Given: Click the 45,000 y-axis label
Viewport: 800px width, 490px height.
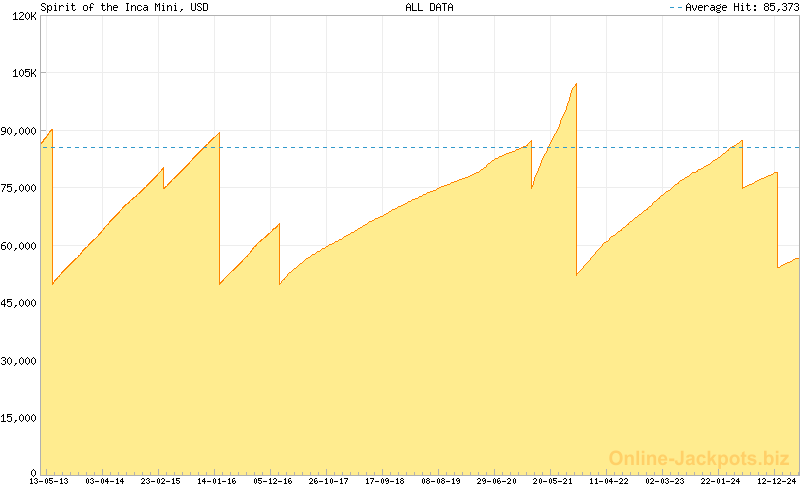Looking at the screenshot, I should 20,303.
